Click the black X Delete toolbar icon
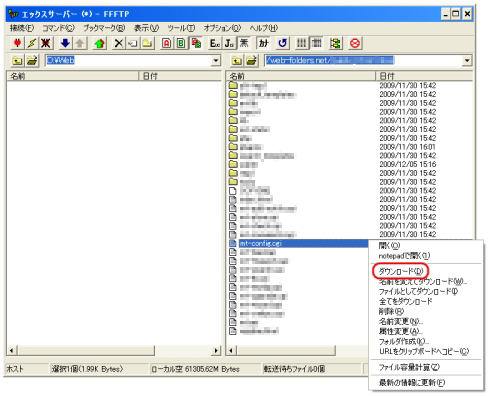 pyautogui.click(x=118, y=43)
